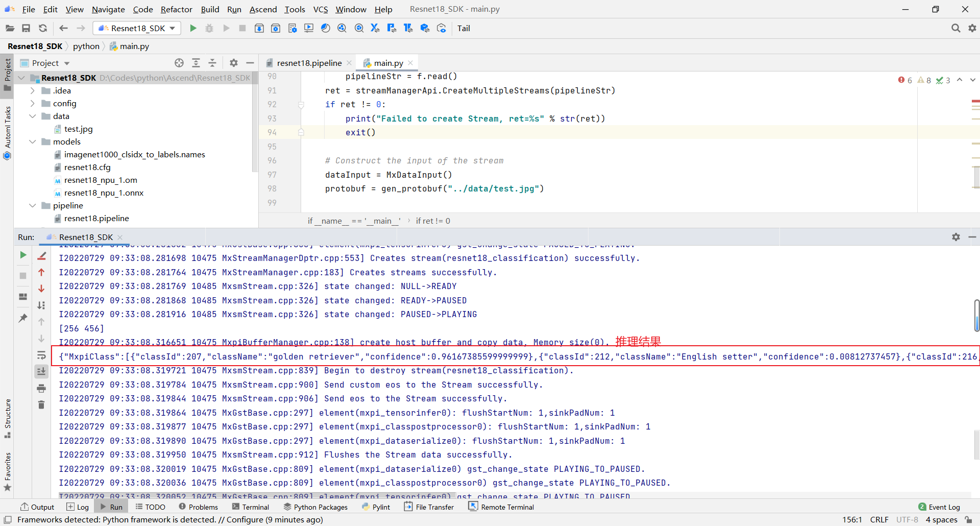Pin the Run tab with the pin icon
The width and height of the screenshot is (980, 526).
(23, 318)
